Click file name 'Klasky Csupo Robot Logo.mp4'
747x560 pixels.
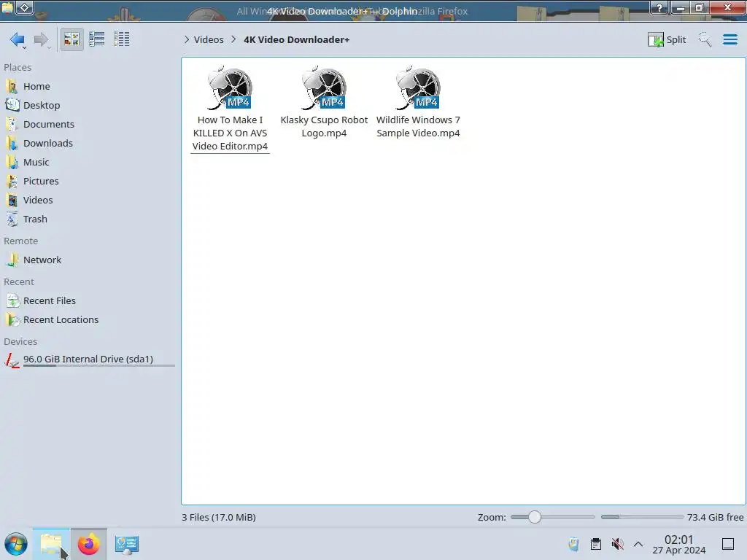click(x=324, y=127)
